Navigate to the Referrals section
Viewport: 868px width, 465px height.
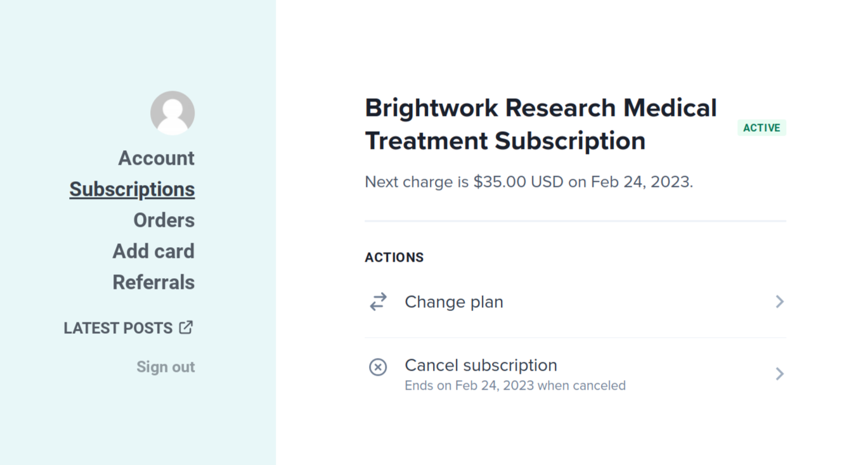pos(153,282)
